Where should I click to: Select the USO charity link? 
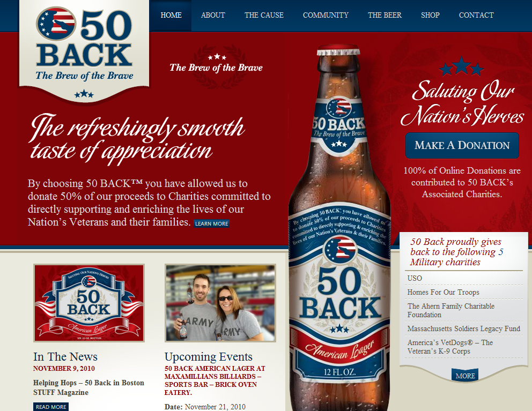coord(415,279)
